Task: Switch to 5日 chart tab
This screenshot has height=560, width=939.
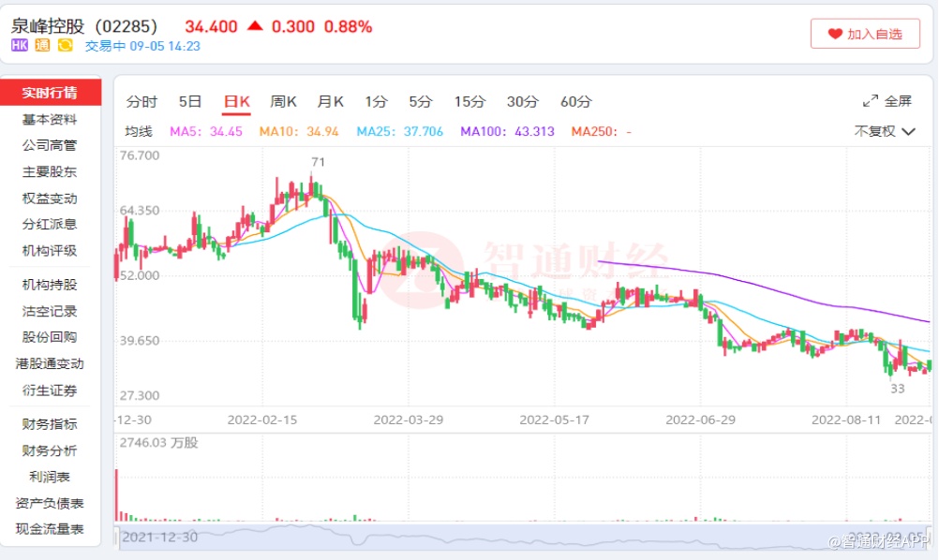Action: [190, 102]
